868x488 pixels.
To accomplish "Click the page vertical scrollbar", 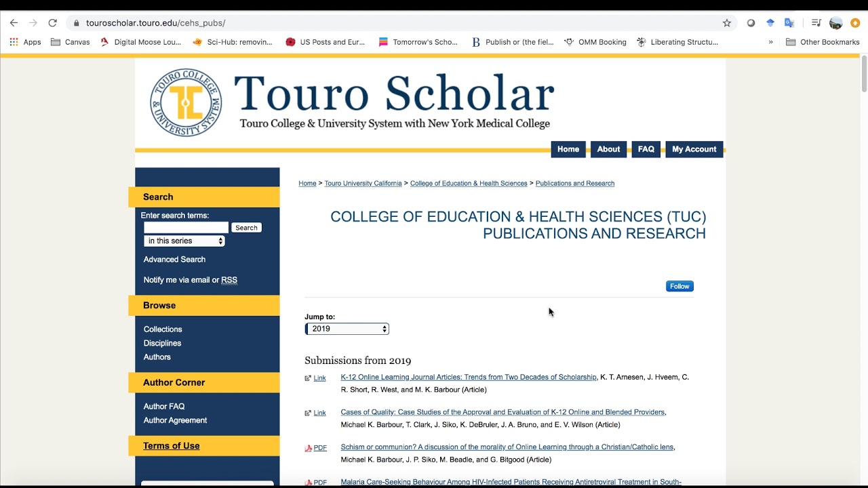I will coord(864,73).
